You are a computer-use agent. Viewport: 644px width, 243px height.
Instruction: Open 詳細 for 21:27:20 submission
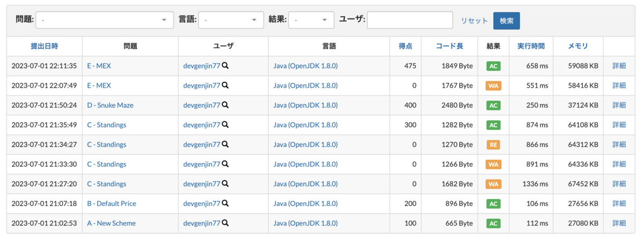(x=619, y=184)
